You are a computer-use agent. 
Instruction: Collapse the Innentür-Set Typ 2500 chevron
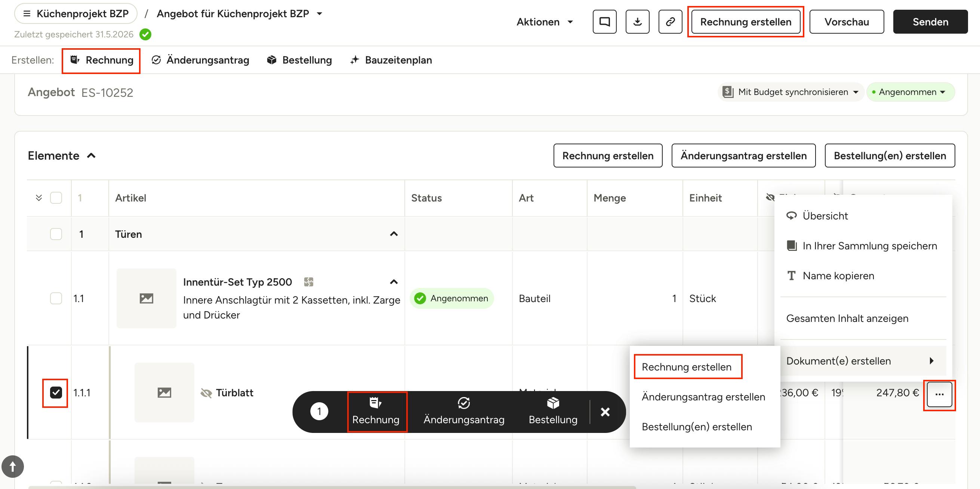click(394, 282)
